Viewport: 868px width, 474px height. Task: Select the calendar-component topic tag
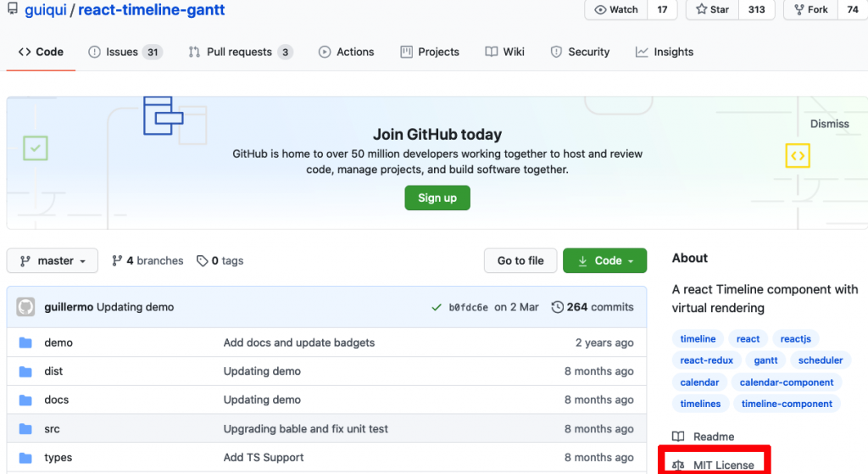pyautogui.click(x=787, y=382)
